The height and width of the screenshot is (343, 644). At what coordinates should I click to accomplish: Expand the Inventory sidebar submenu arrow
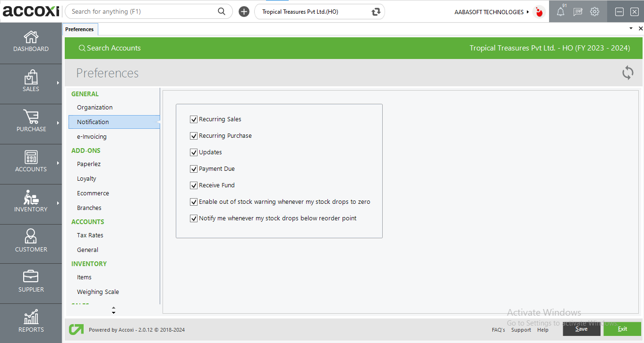(58, 203)
